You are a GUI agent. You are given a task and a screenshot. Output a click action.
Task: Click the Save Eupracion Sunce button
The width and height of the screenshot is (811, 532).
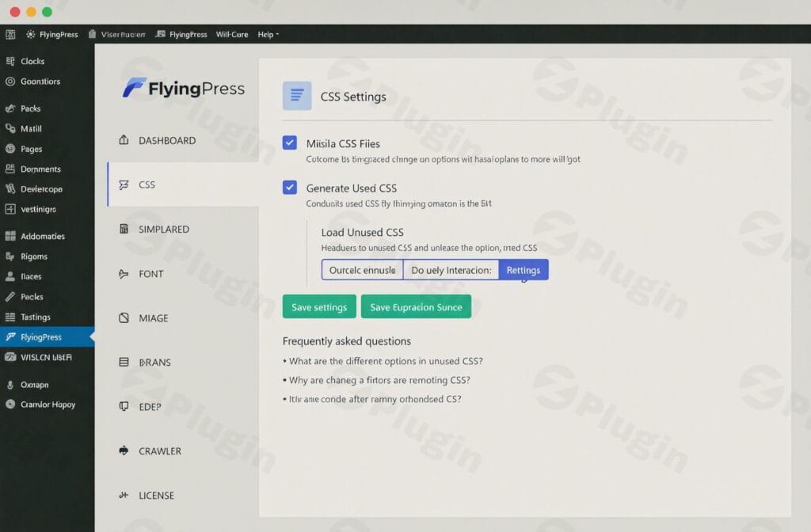pos(417,306)
